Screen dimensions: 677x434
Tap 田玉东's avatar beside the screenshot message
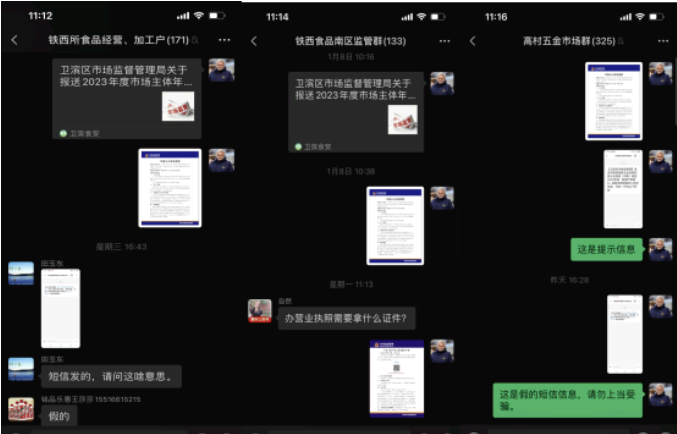[21, 274]
